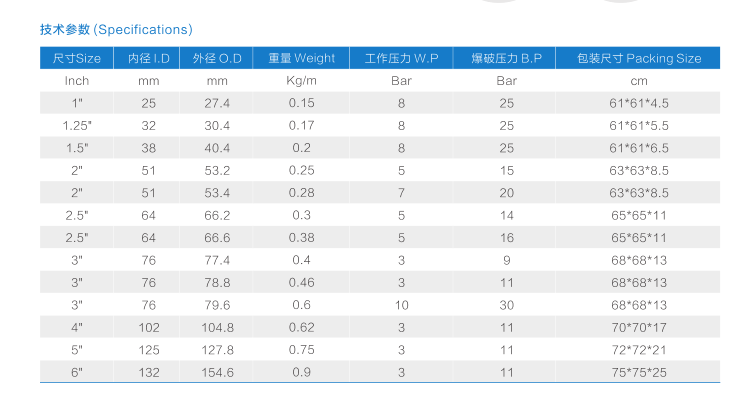Select the 125 inner diameter cell
The image size is (746, 394).
coord(148,350)
